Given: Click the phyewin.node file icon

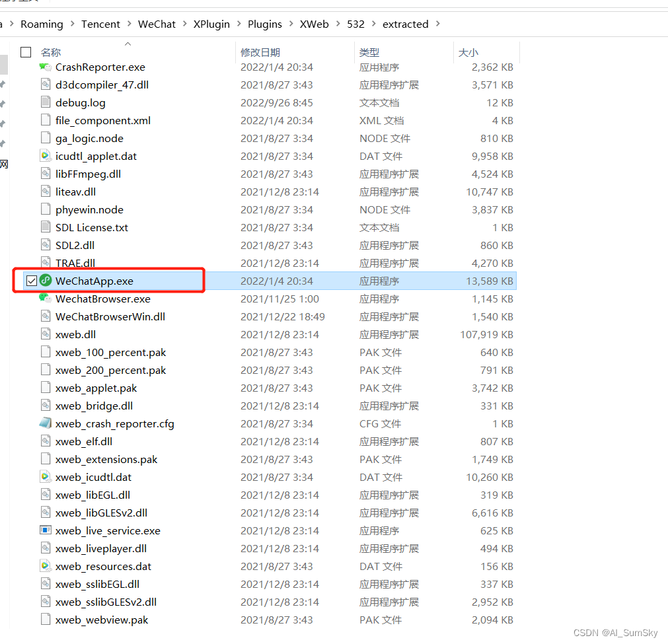Looking at the screenshot, I should tap(45, 209).
